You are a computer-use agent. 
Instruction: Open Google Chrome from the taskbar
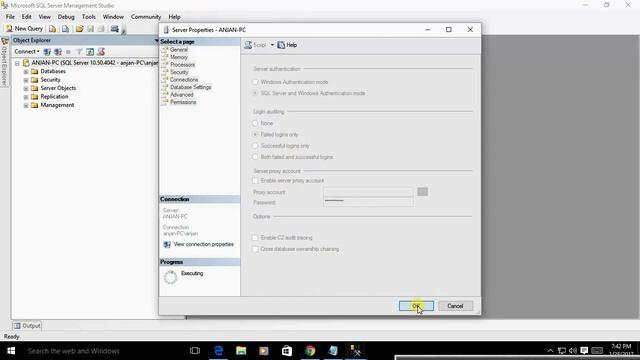pyautogui.click(x=310, y=351)
